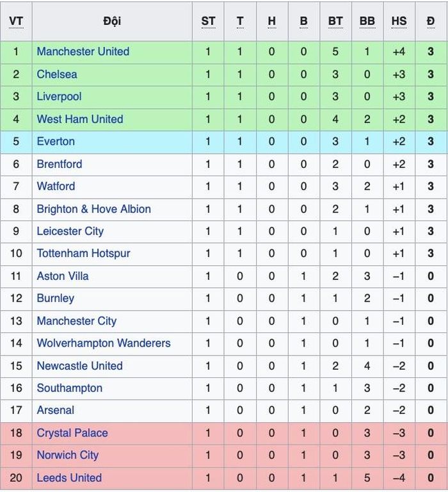Open the Brentford team page
The image size is (448, 492).
point(60,164)
